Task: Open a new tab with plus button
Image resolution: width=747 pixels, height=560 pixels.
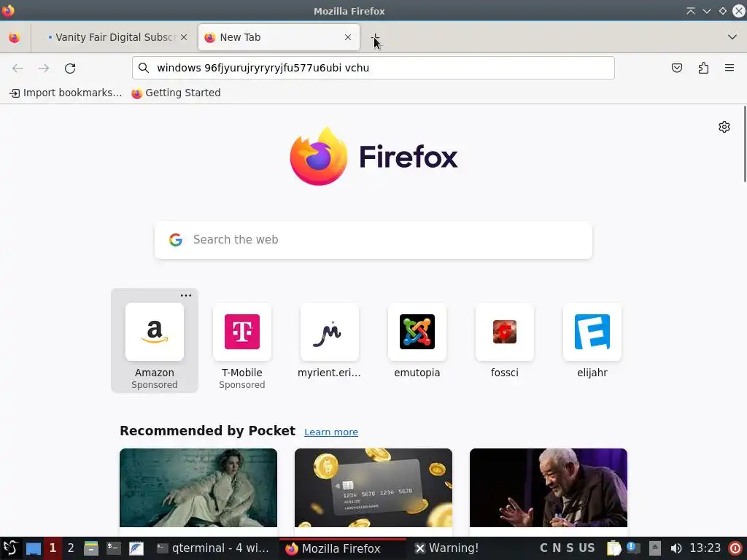Action: [x=376, y=37]
